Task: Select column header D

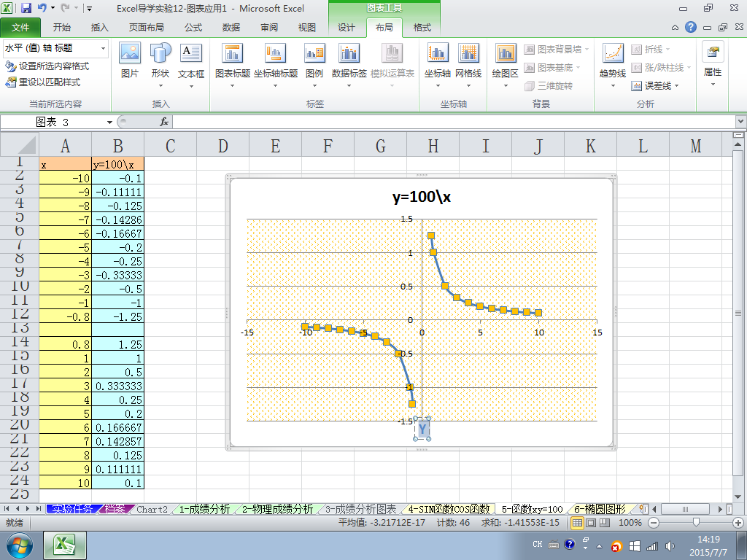Action: 223,145
